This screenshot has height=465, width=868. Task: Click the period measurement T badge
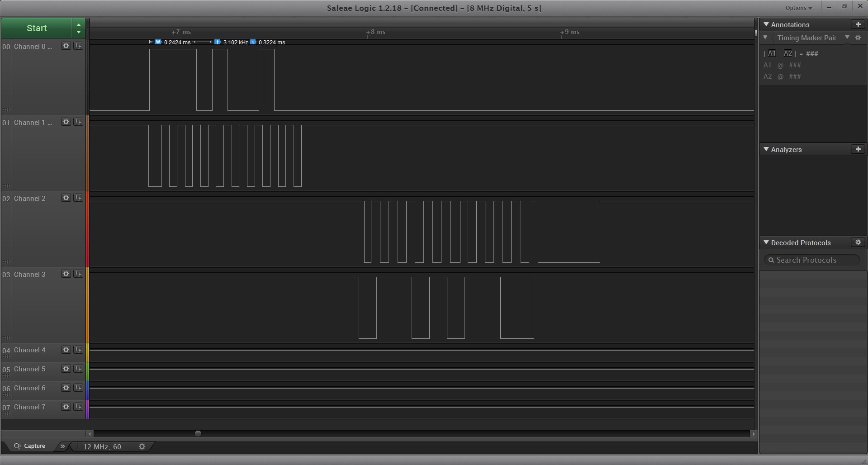point(253,42)
